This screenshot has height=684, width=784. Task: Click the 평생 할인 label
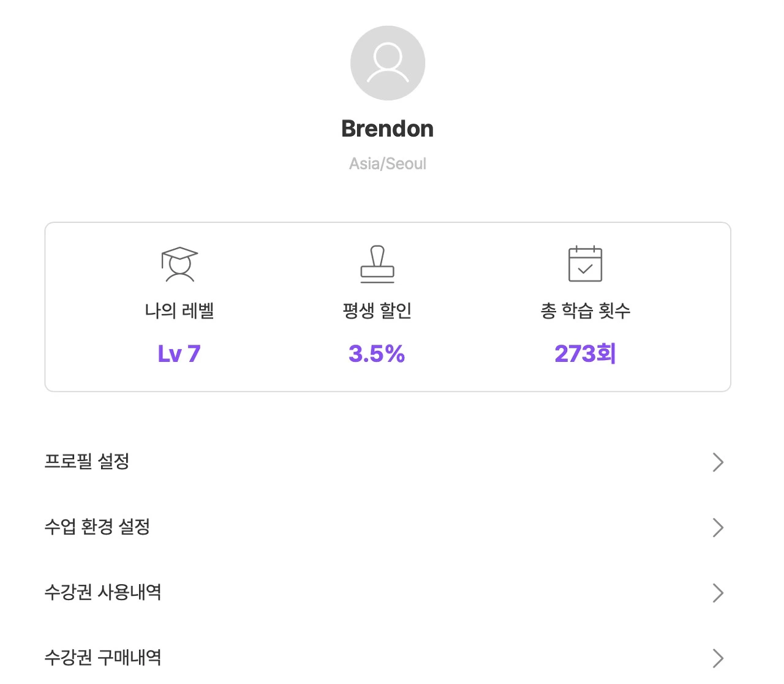(x=377, y=310)
